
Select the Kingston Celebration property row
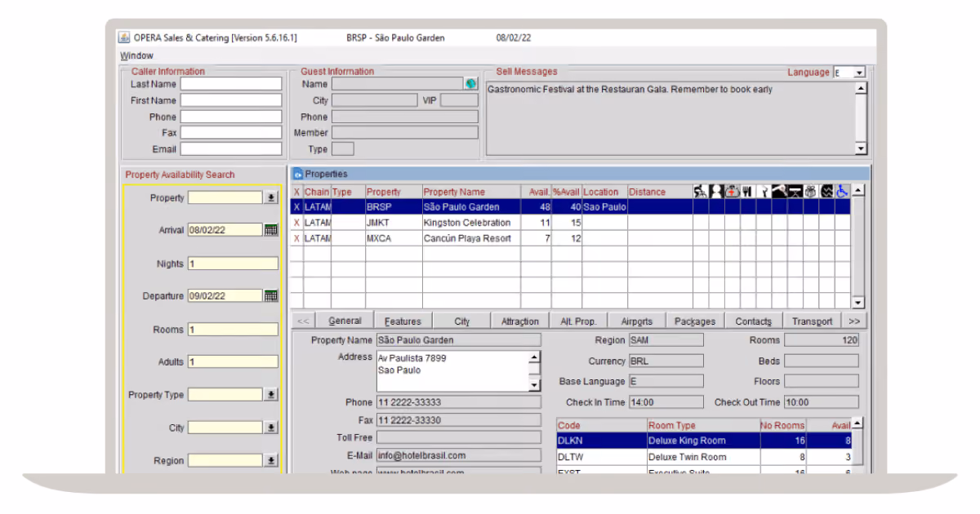pos(571,223)
